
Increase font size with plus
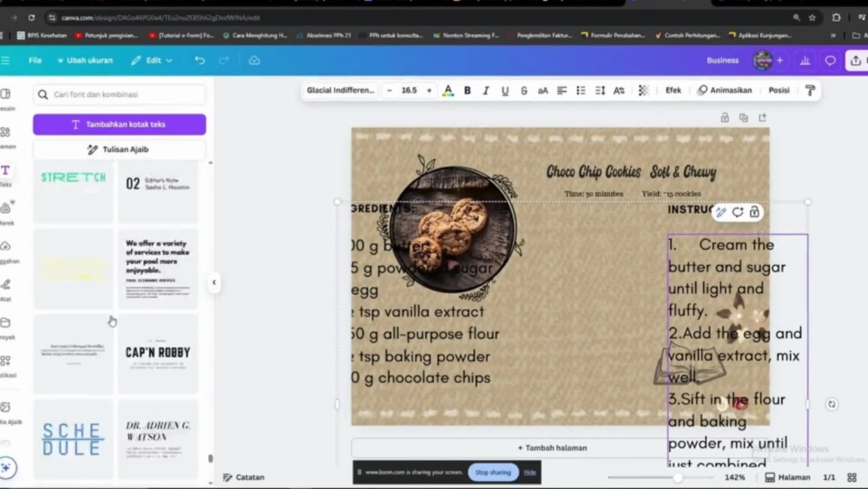429,90
